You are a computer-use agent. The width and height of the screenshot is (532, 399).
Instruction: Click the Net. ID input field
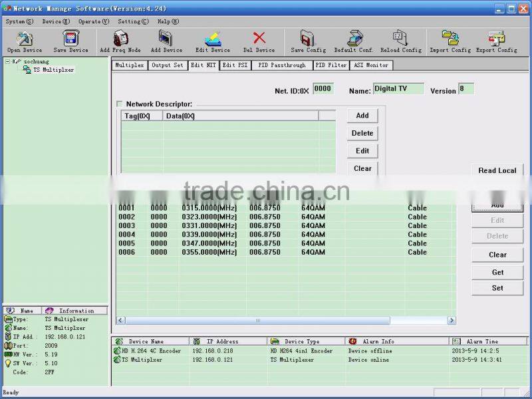pos(323,88)
